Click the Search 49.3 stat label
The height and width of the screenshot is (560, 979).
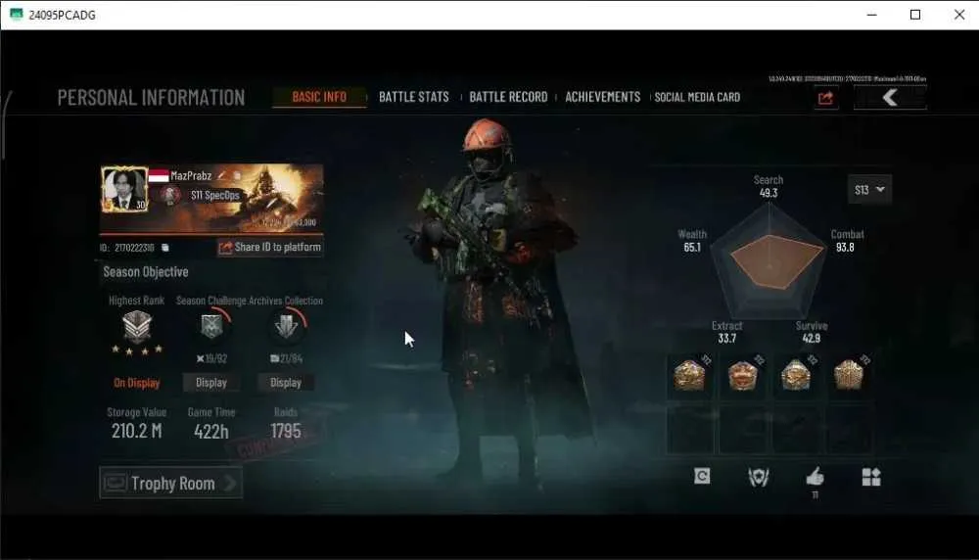(x=768, y=187)
